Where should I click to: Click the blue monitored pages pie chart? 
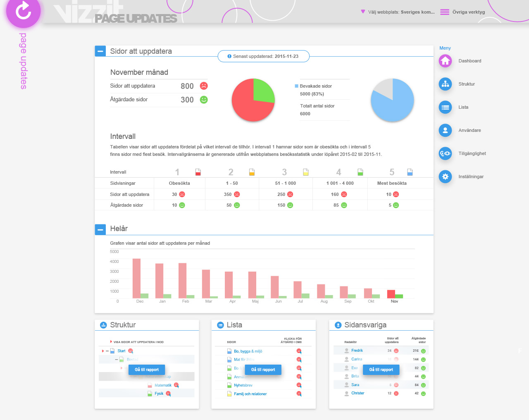392,100
